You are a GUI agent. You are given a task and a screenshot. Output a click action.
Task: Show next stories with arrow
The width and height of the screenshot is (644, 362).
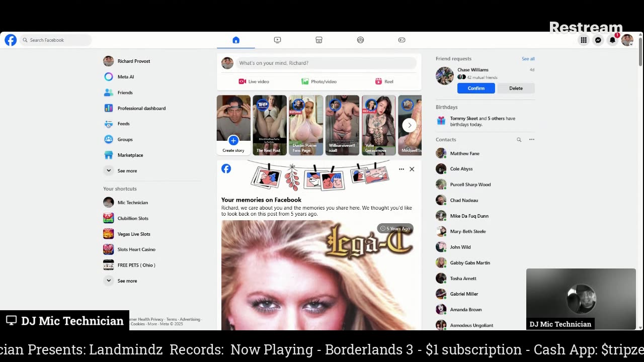(x=410, y=125)
